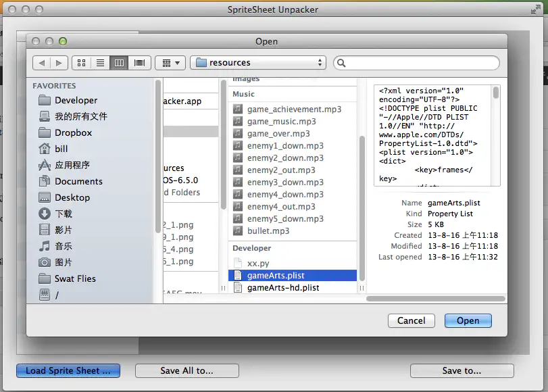Select Swat Flies folder in sidebar
Image resolution: width=548 pixels, height=392 pixels.
(x=75, y=278)
